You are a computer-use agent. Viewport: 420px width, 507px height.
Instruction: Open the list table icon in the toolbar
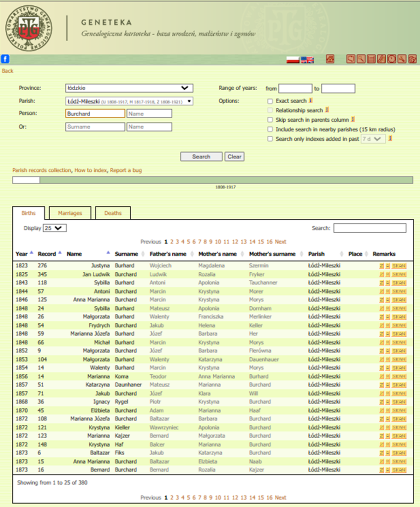point(371,59)
